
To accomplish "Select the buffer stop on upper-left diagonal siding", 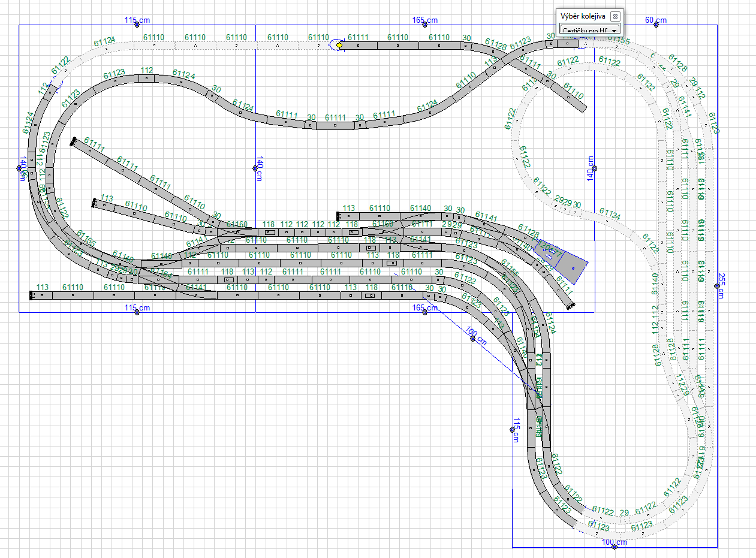I will pos(73,142).
